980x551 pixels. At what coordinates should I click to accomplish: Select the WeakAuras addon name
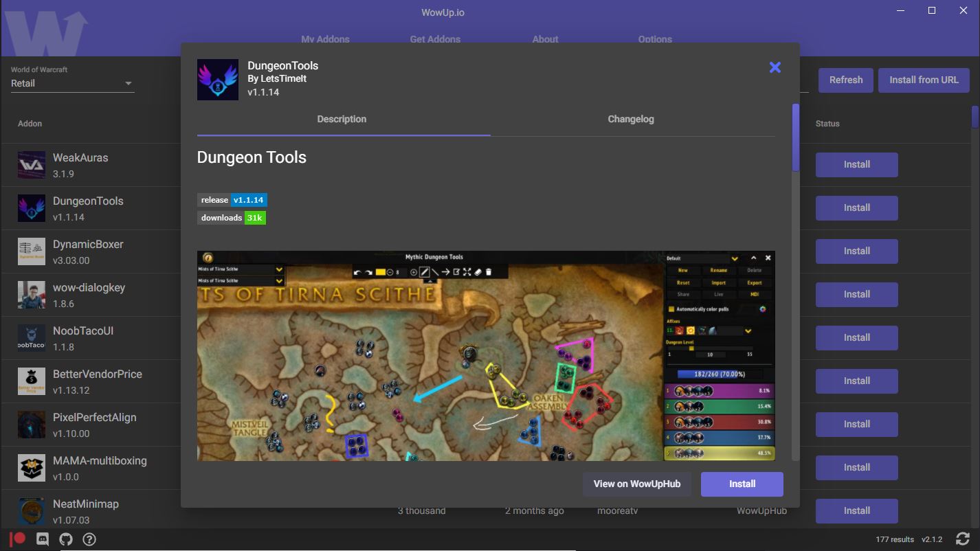(x=80, y=157)
